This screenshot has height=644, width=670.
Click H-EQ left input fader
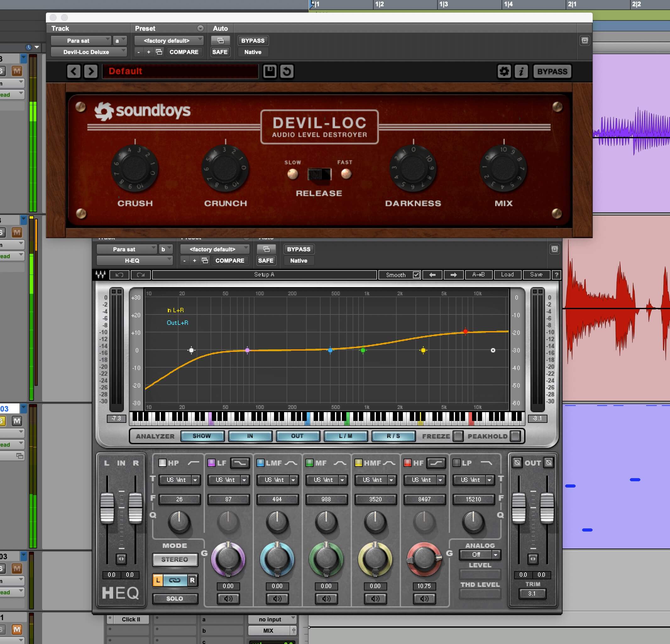107,508
